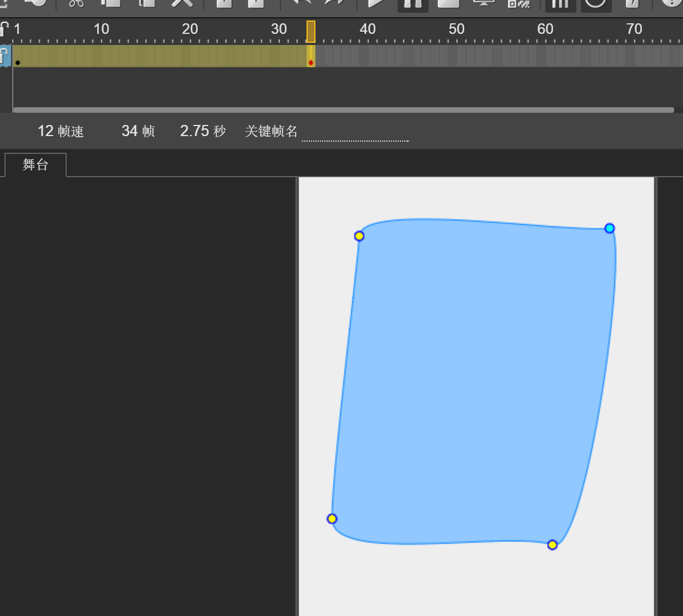Click the scissors cut icon

coord(76,3)
